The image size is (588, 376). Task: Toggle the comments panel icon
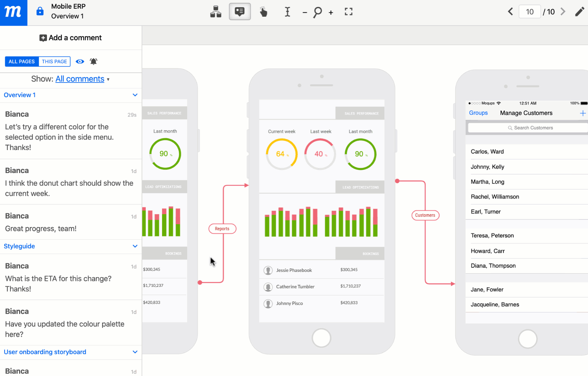(x=240, y=12)
